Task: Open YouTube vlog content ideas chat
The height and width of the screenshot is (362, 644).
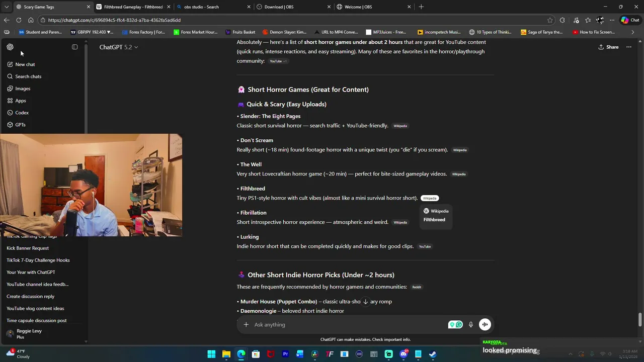Action: point(35,308)
